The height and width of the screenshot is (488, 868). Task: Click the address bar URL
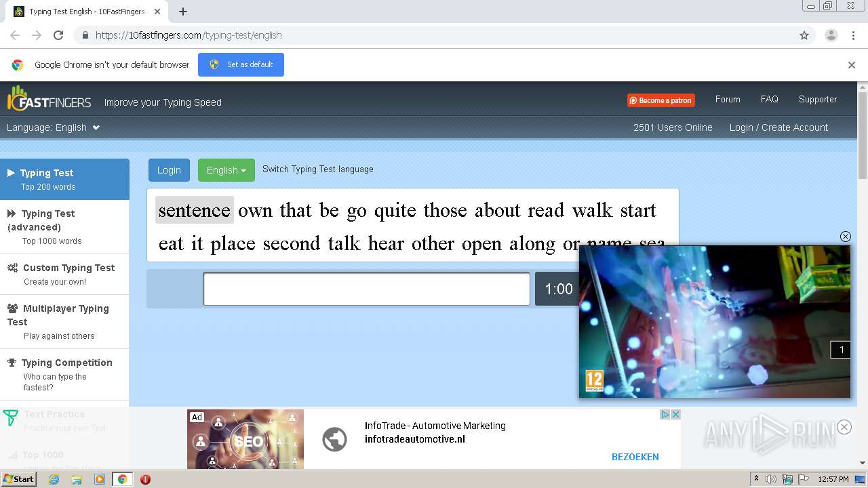189,35
